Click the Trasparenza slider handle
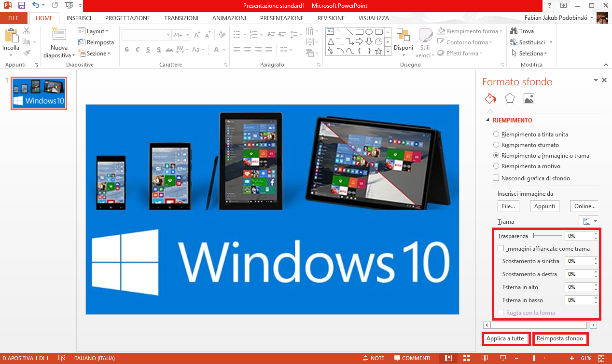Image resolution: width=612 pixels, height=364 pixels. point(533,236)
